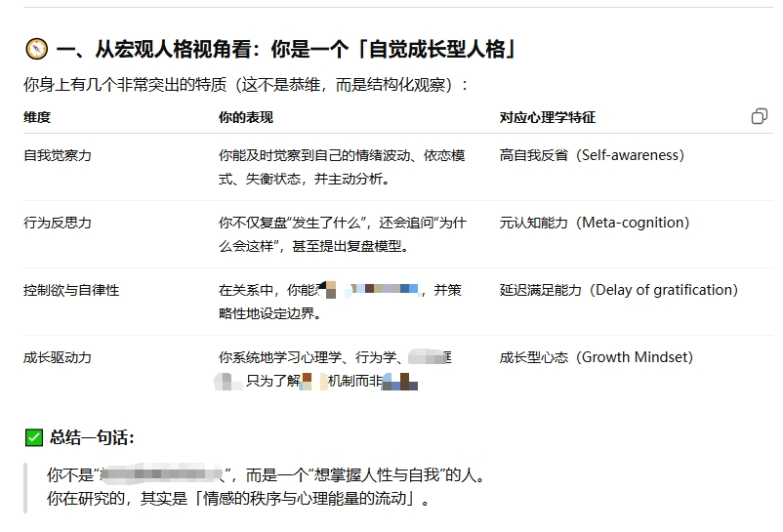Select the 自我觉察力 row label

click(58, 156)
